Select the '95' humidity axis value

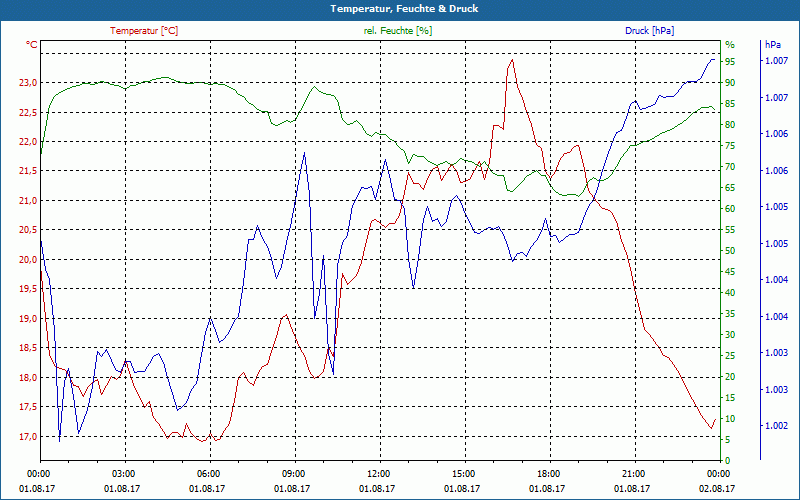click(x=730, y=62)
